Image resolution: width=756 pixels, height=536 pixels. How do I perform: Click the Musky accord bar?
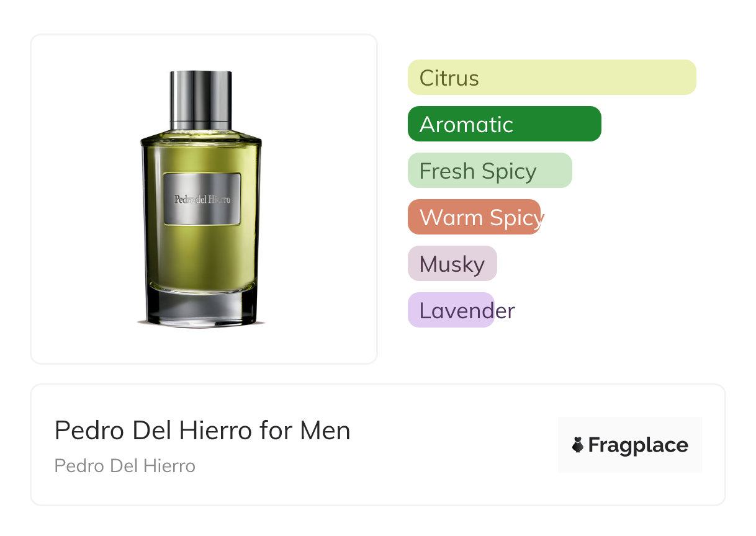[452, 264]
